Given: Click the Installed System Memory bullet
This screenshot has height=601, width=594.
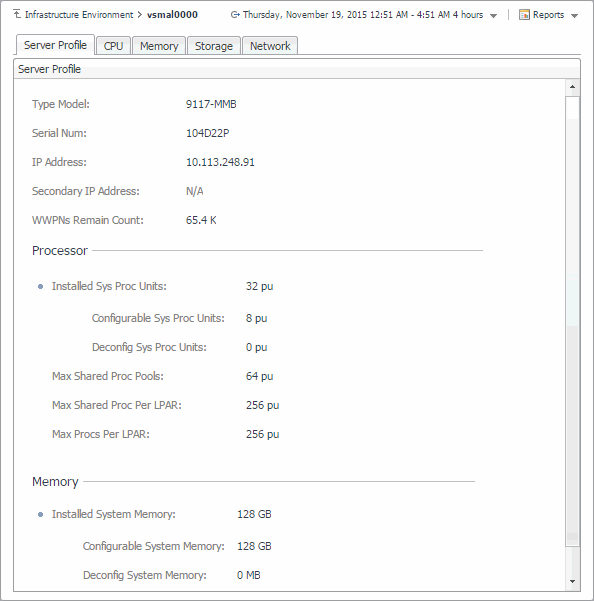Looking at the screenshot, I should (x=41, y=514).
